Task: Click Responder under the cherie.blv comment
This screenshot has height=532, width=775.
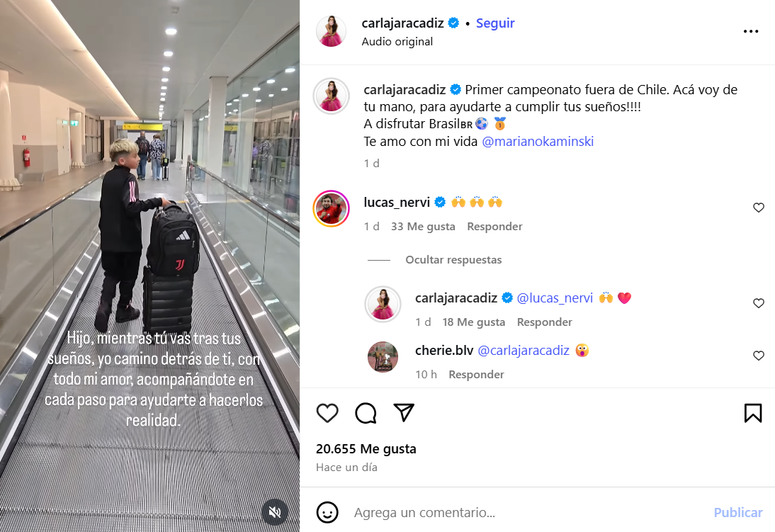Action: coord(476,374)
